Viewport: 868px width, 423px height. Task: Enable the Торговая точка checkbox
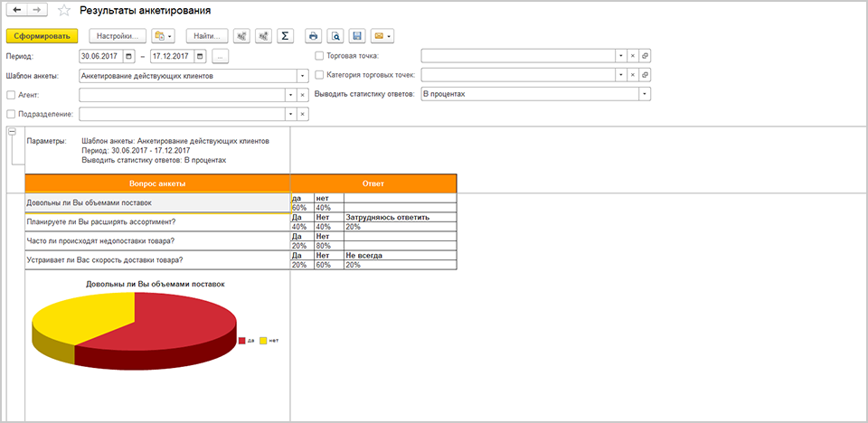[x=319, y=55]
